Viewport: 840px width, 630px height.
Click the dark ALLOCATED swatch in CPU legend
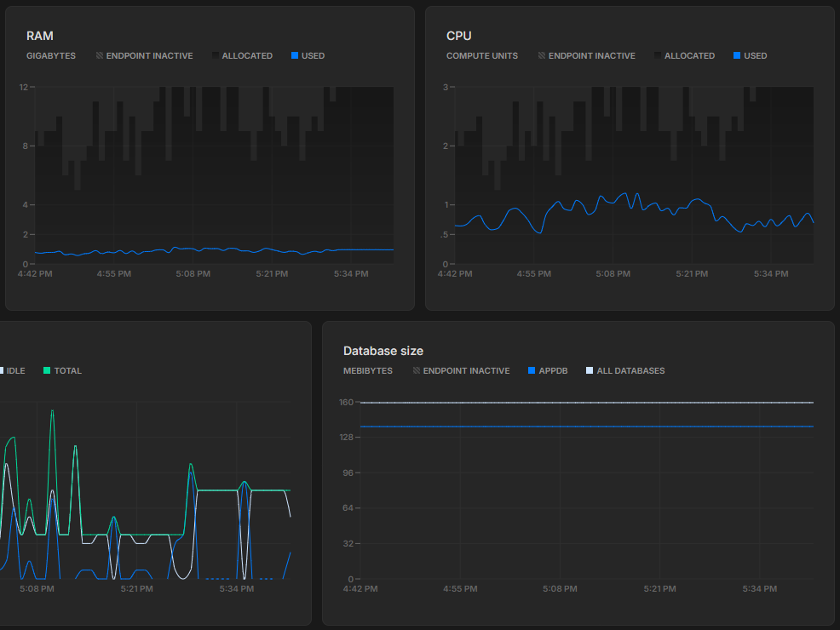[658, 56]
